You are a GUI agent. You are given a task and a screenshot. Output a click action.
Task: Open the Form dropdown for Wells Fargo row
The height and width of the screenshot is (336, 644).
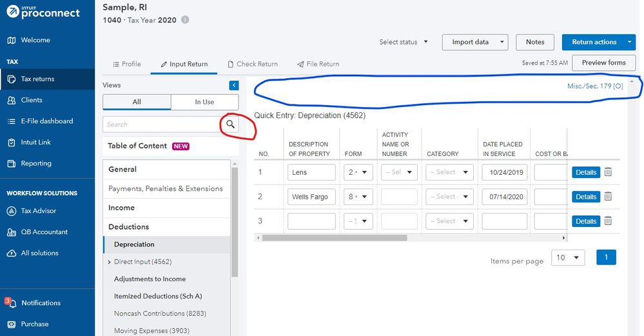point(358,197)
